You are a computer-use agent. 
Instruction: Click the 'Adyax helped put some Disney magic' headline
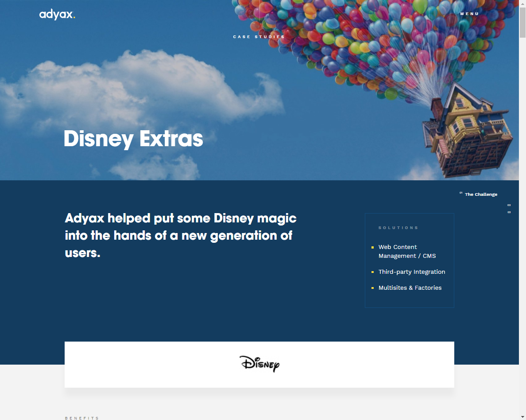coord(181,235)
